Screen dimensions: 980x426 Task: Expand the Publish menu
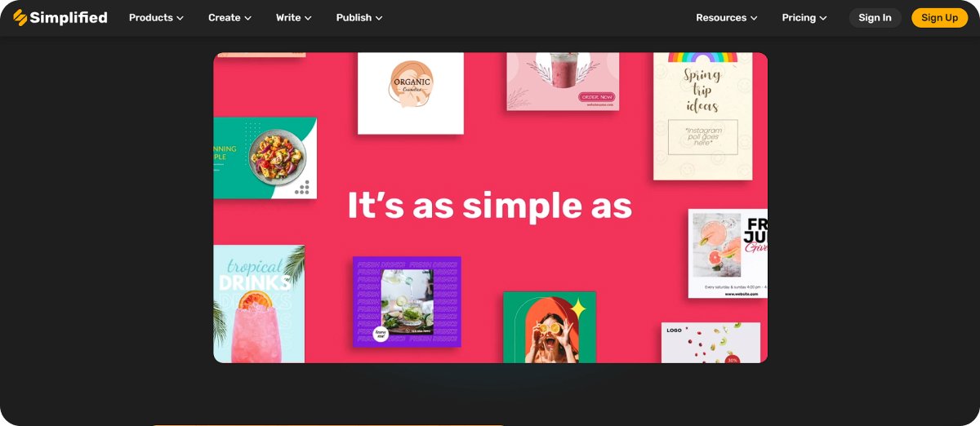click(x=359, y=17)
